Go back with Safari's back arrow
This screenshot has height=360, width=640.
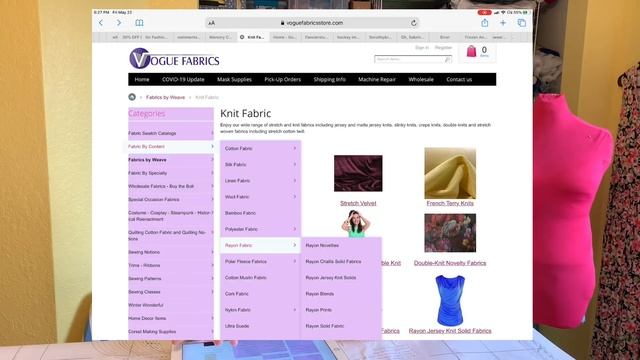point(101,23)
